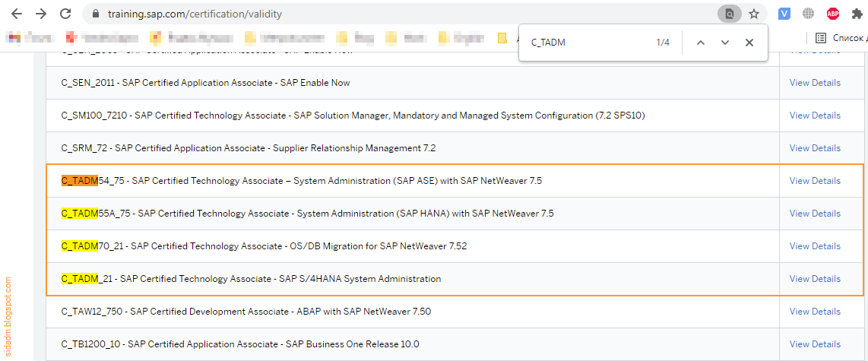Click C_TADM_21 S/4HANA System Administration text
Image resolution: width=868 pixels, height=361 pixels.
(251, 278)
